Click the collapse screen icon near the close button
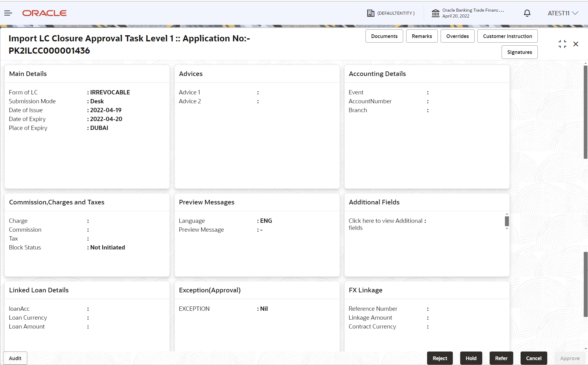The image size is (588, 365). 562,44
